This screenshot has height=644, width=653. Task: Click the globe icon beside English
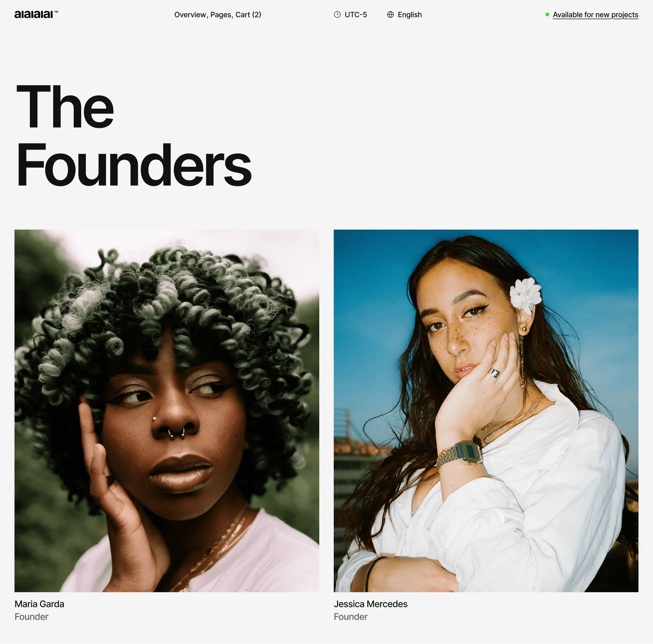pos(390,15)
